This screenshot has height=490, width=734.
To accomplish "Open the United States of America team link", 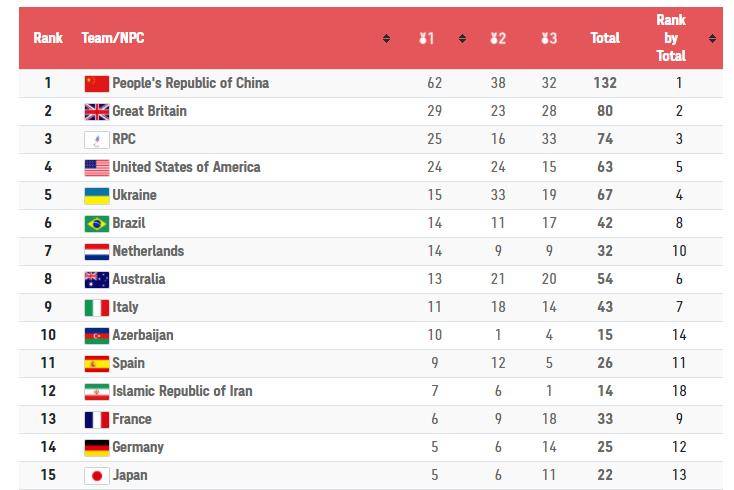I will click(x=186, y=167).
